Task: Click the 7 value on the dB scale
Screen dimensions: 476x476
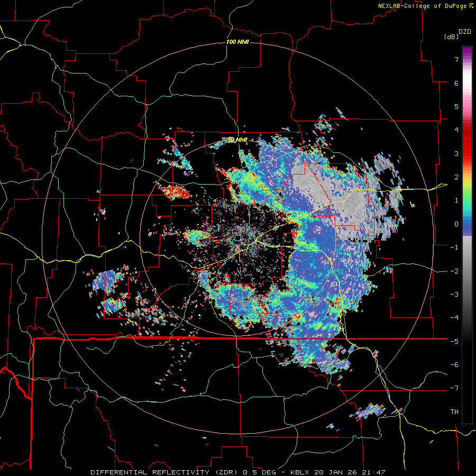Action: tap(456, 59)
